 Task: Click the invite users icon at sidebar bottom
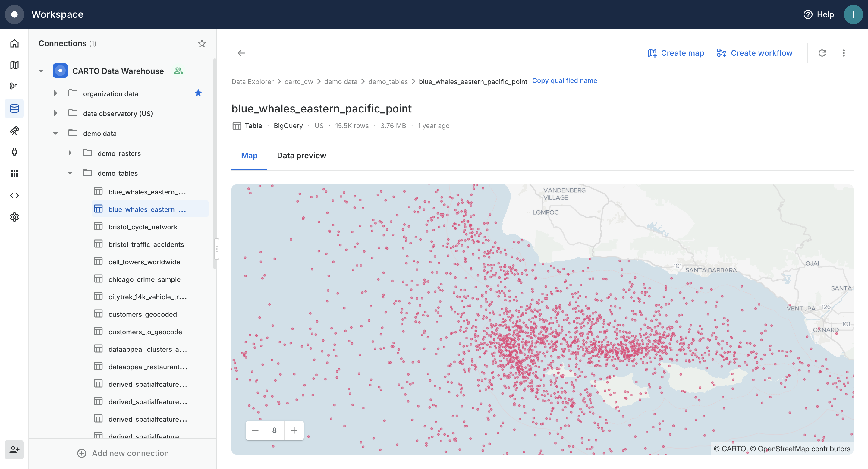14,450
